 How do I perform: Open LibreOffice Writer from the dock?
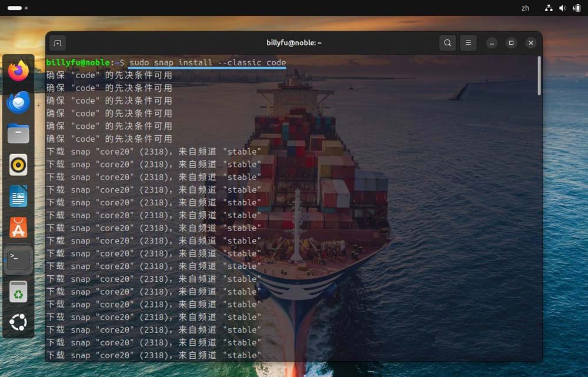(x=18, y=196)
